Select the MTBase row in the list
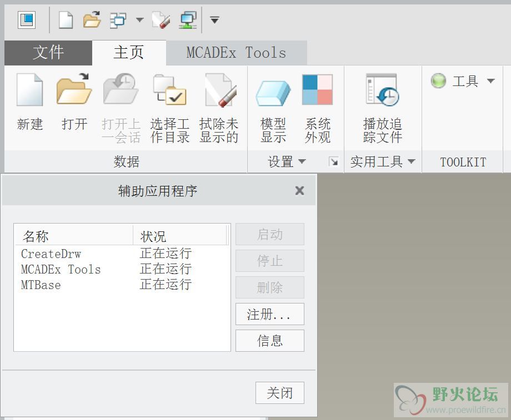The height and width of the screenshot is (420, 511). [x=122, y=285]
